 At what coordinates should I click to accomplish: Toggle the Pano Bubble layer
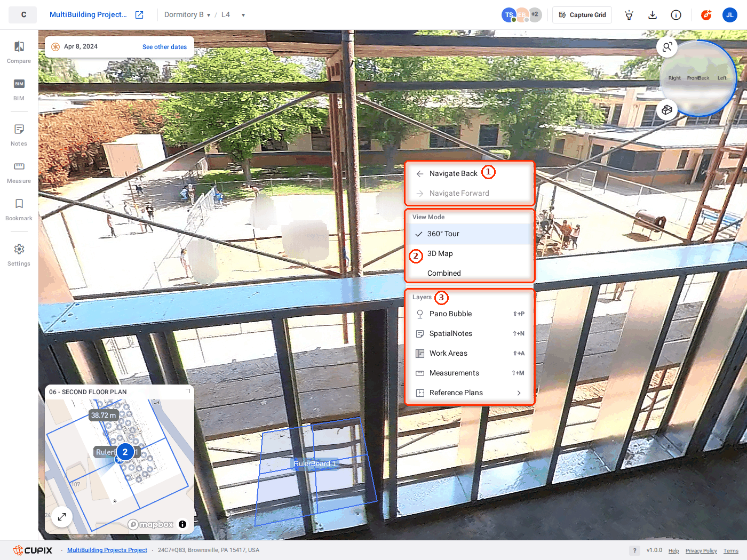click(470, 314)
